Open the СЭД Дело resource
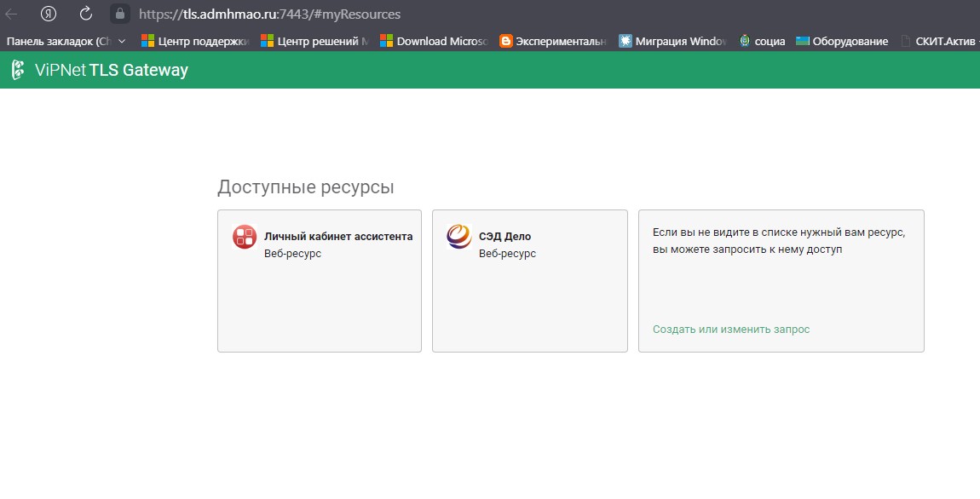The image size is (980, 499). tap(530, 281)
